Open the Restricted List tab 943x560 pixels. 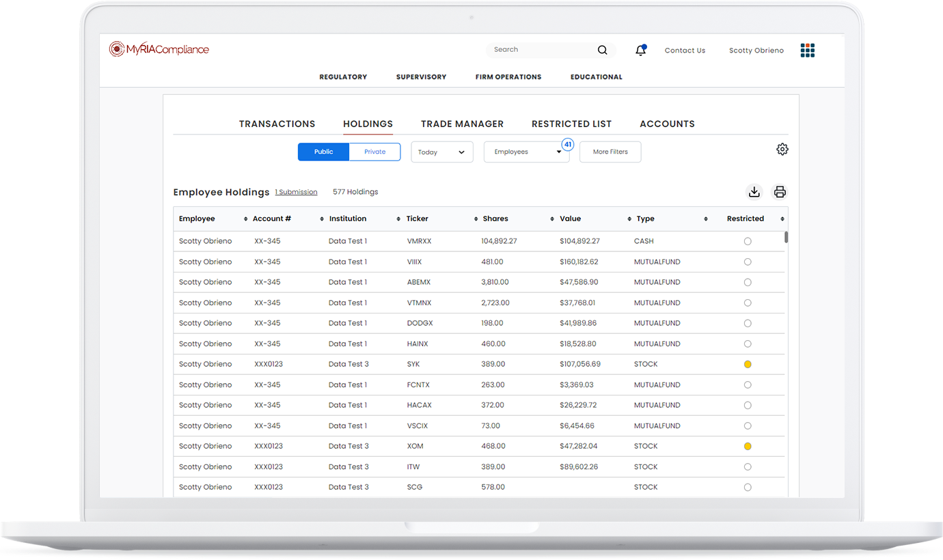(x=571, y=124)
